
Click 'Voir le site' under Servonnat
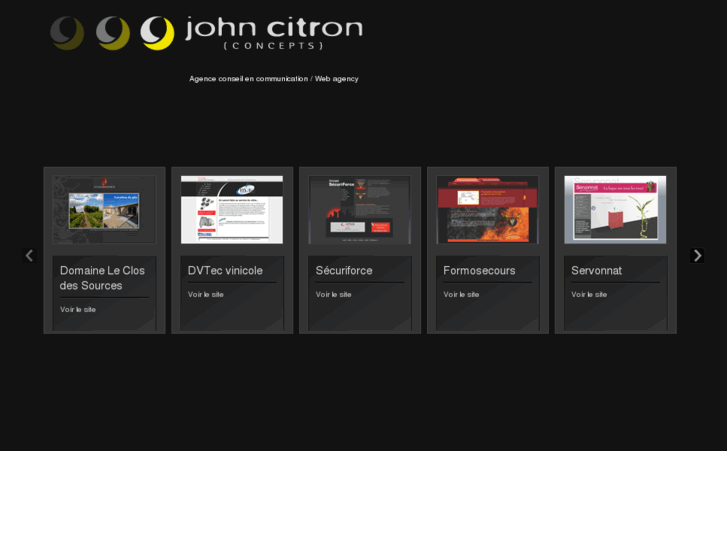[589, 295]
